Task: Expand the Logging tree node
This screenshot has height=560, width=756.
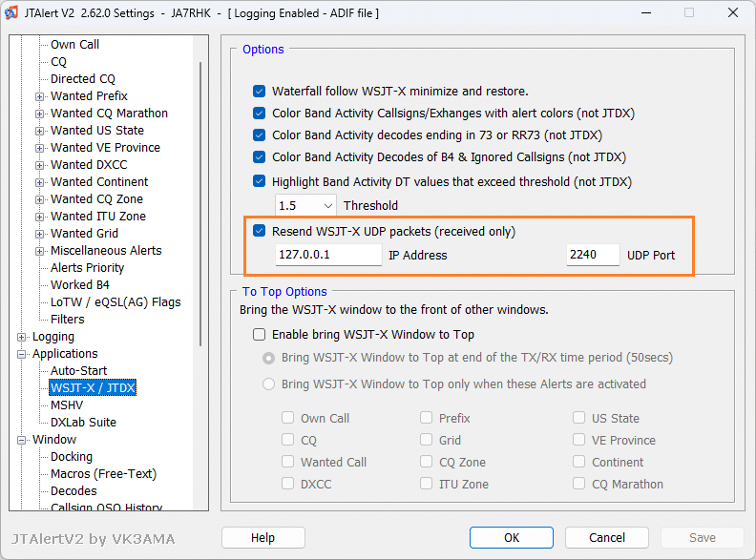Action: tap(21, 337)
